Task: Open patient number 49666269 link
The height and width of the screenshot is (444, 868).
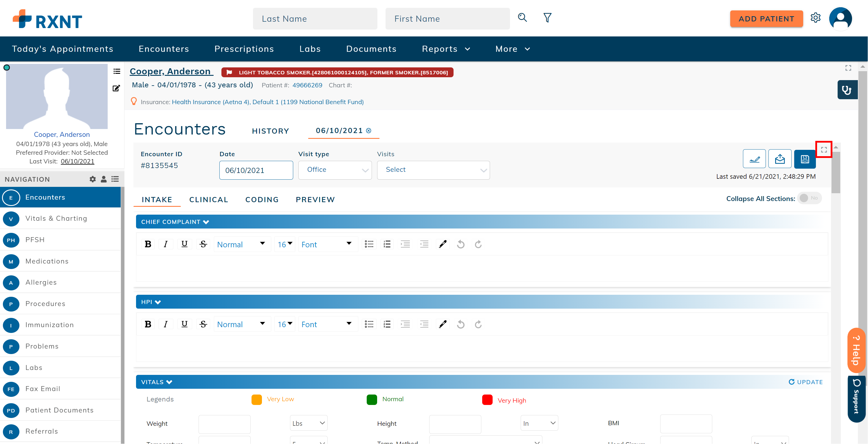Action: tap(307, 85)
